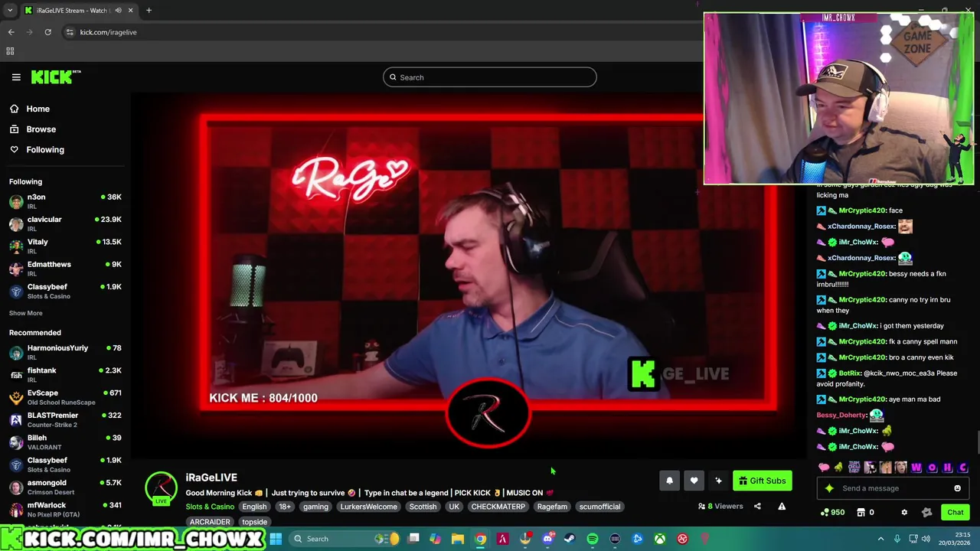
Task: Select the Scottish tag
Action: 423,507
